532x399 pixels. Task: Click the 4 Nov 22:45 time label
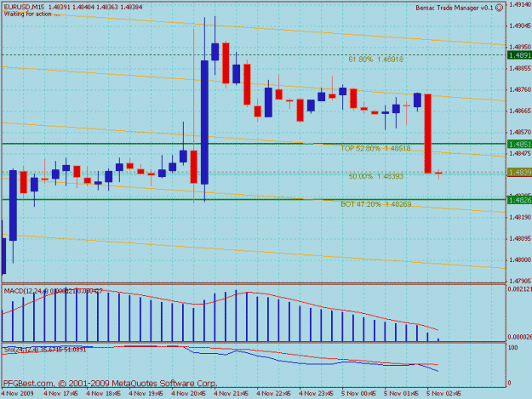(x=273, y=394)
